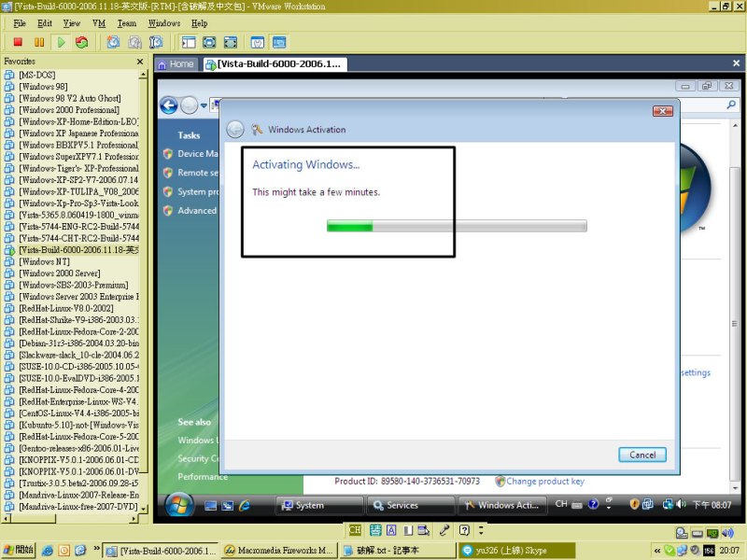Viewport: 747px width, 560px height.
Task: Click the Favorites list scroll-down arrow
Action: point(143,509)
